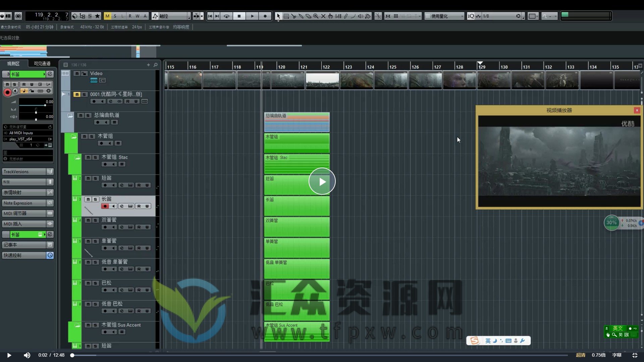Open the 超清 video quality menu
This screenshot has height=362, width=644.
point(581,355)
